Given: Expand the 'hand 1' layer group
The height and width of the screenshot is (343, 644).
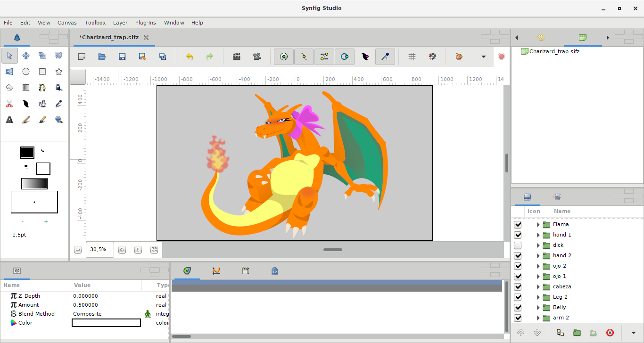Looking at the screenshot, I should 538,235.
